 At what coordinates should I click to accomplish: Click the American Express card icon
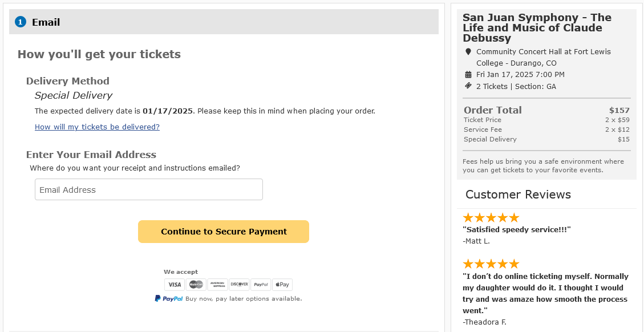tap(217, 285)
